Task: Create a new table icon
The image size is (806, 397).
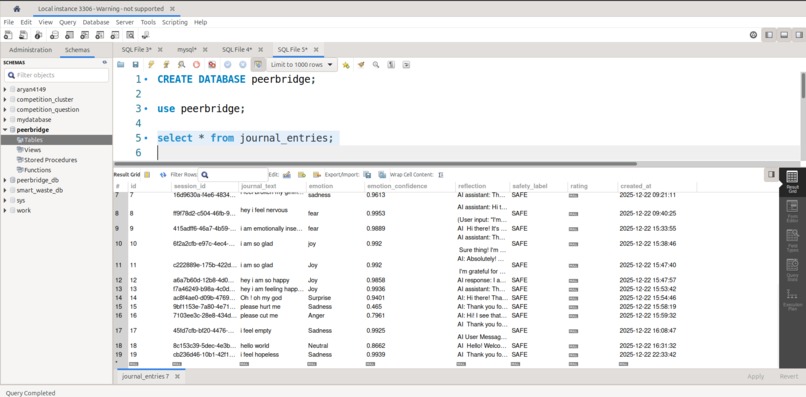Action: (x=69, y=35)
